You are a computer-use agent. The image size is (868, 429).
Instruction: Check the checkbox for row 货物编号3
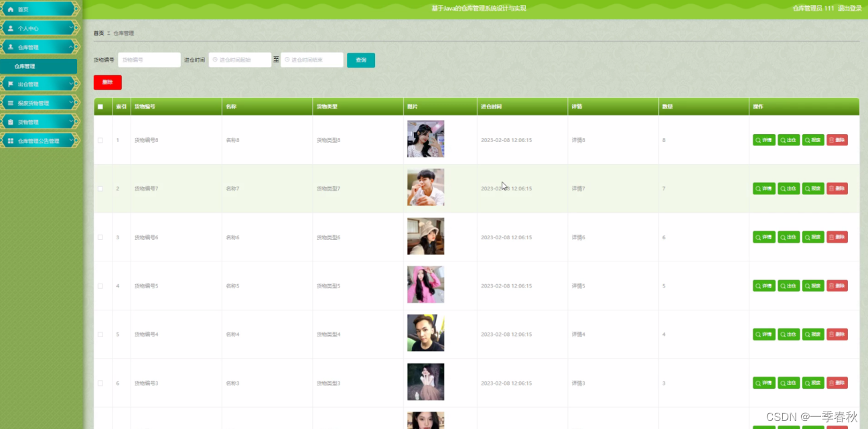click(x=100, y=383)
